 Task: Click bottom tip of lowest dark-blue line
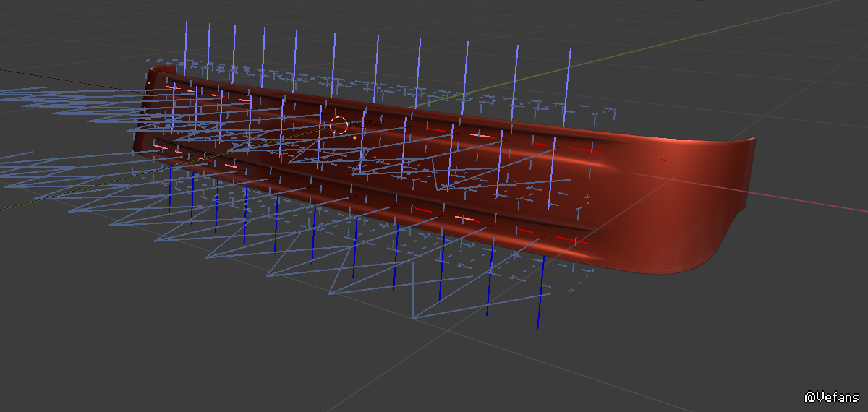(537, 327)
